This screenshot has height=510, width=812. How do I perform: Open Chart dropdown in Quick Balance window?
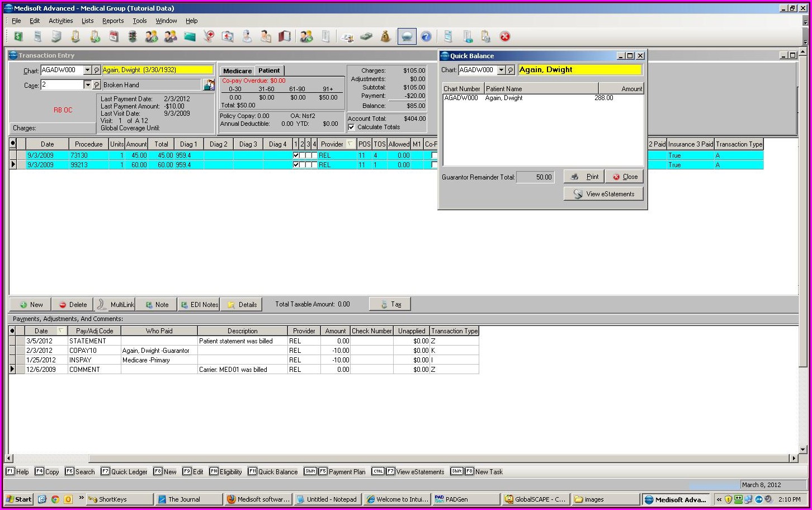point(501,70)
